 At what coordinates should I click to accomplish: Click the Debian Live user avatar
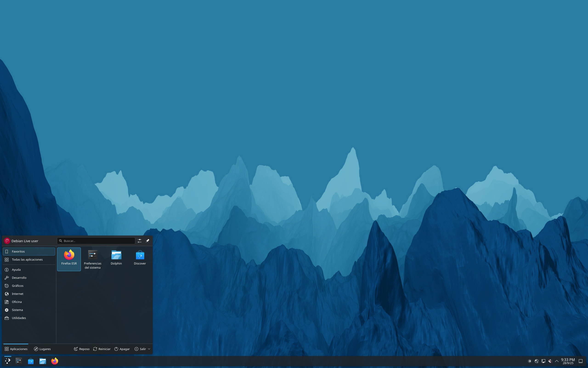click(7, 241)
